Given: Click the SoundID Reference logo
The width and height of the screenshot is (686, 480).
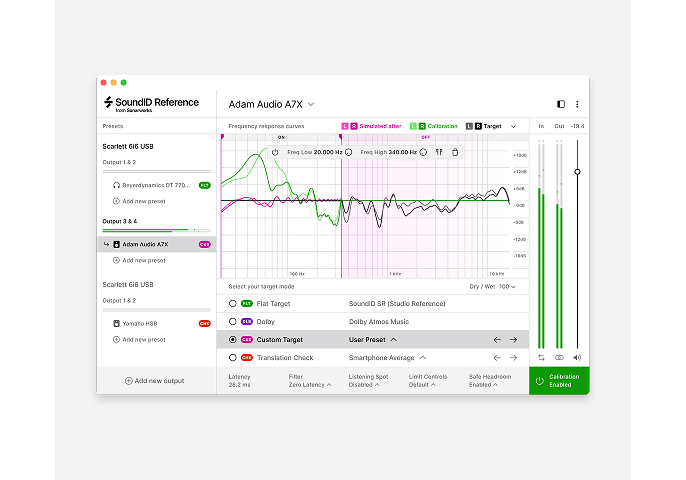Looking at the screenshot, I should (x=151, y=104).
